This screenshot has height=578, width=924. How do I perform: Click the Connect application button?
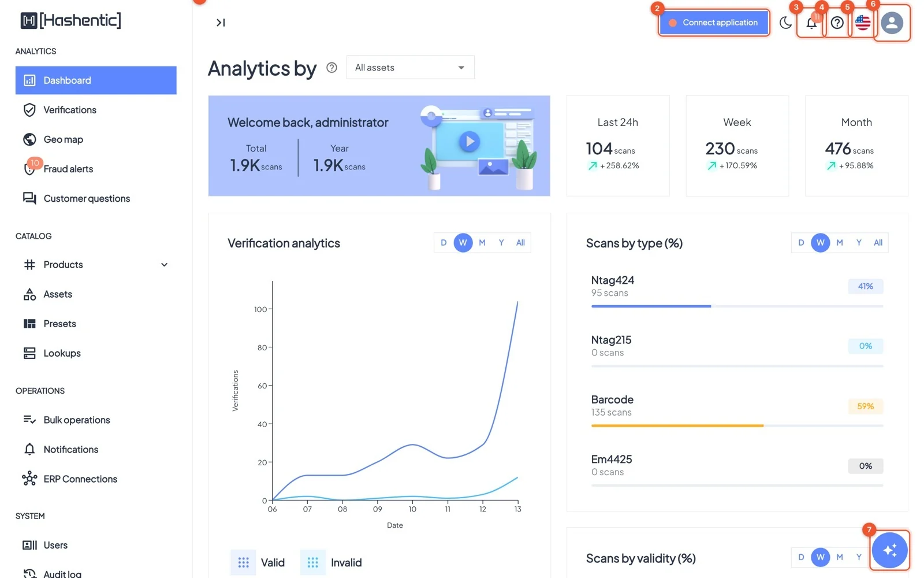(714, 23)
